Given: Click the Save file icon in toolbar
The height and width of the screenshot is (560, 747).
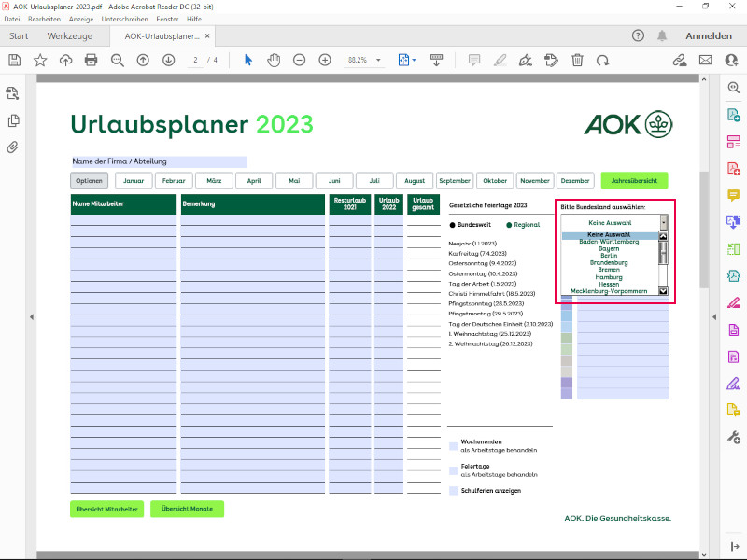Looking at the screenshot, I should pos(15,60).
